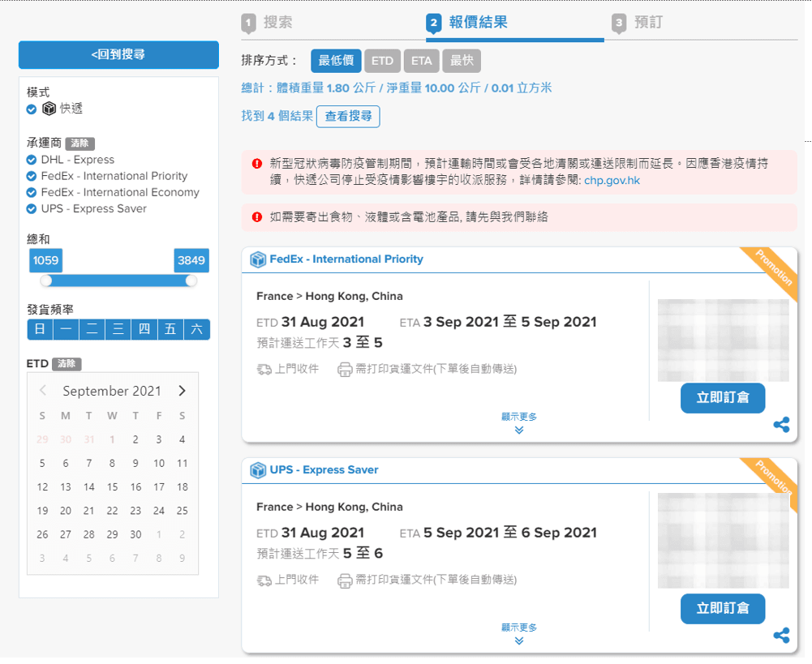Toggle Sunday (日) shipping frequency

[40, 329]
